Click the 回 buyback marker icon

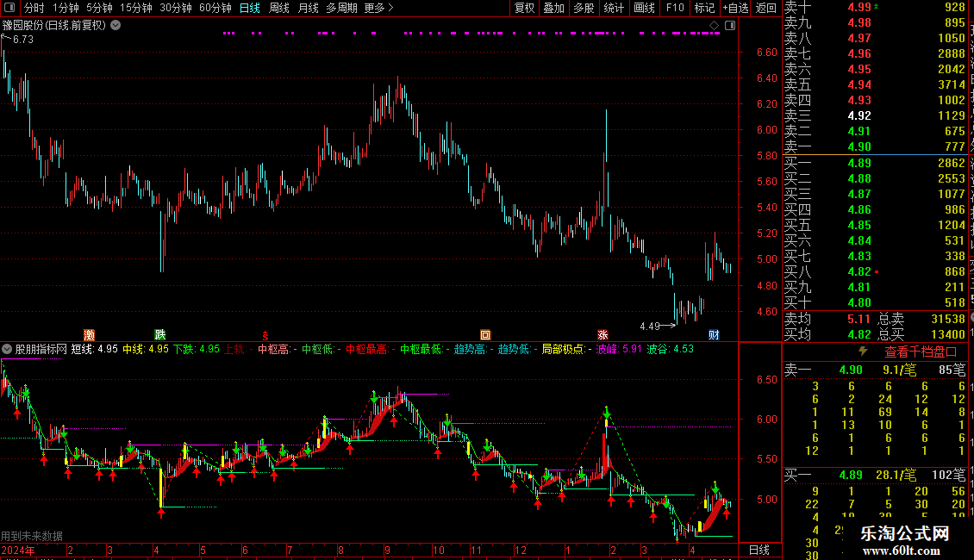pos(485,335)
